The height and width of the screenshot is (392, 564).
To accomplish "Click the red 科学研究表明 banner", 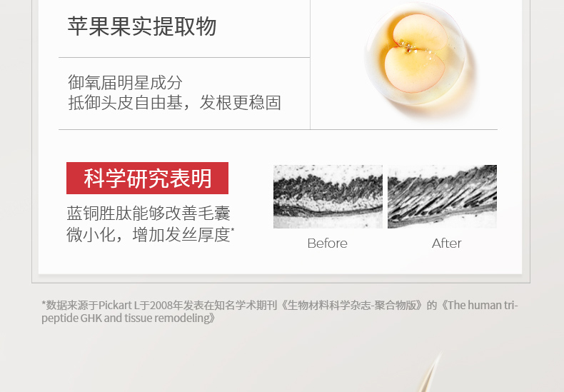I will pos(147,178).
